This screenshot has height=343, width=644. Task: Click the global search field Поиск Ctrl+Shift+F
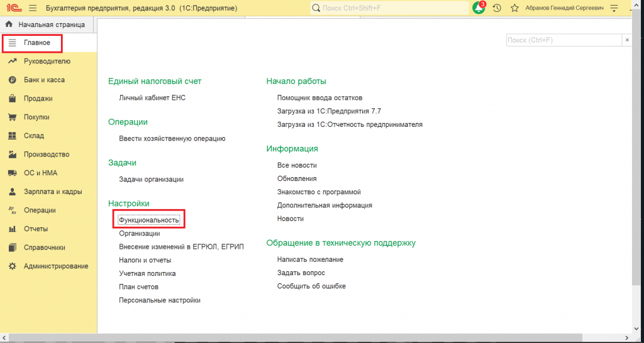[389, 8]
